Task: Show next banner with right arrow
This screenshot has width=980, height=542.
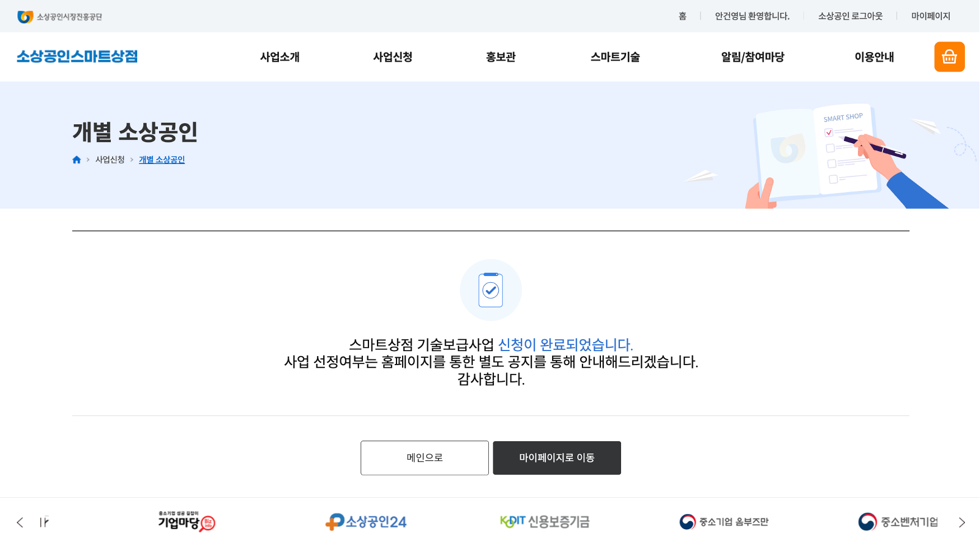Action: pyautogui.click(x=962, y=522)
